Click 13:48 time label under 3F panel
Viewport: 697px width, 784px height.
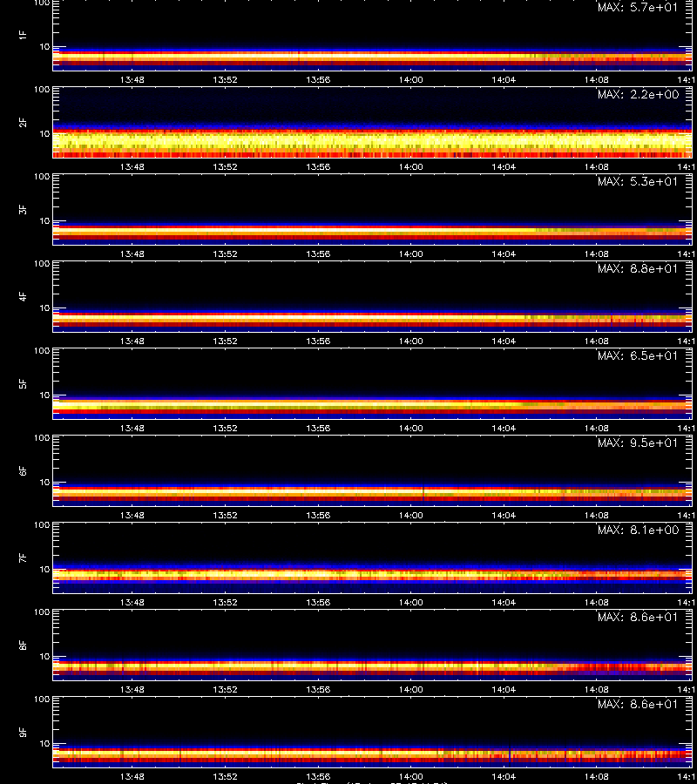point(132,254)
